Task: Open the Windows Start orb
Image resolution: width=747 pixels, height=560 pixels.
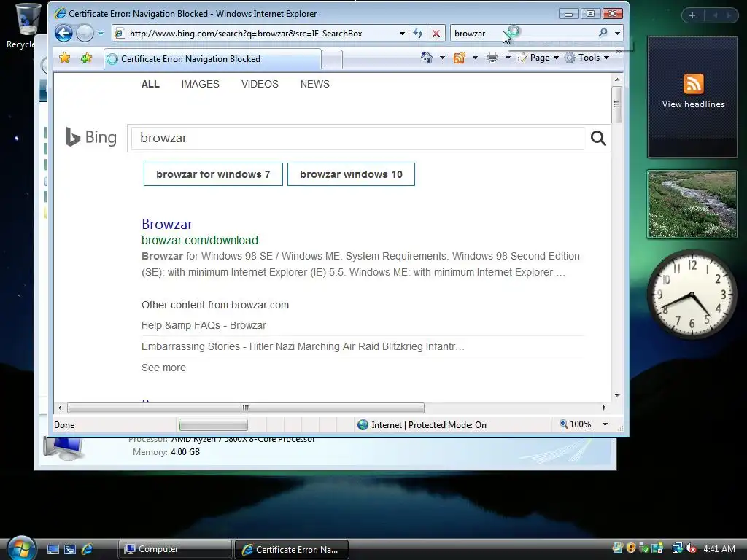Action: (22, 548)
